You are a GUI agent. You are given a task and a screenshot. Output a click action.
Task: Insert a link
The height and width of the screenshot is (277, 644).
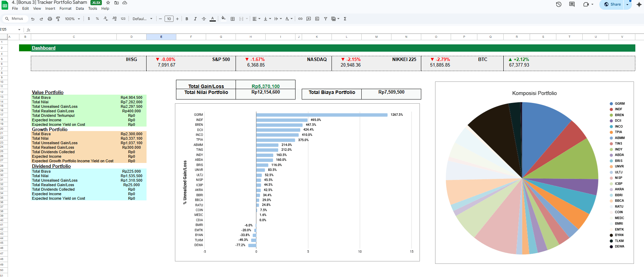tap(300, 19)
